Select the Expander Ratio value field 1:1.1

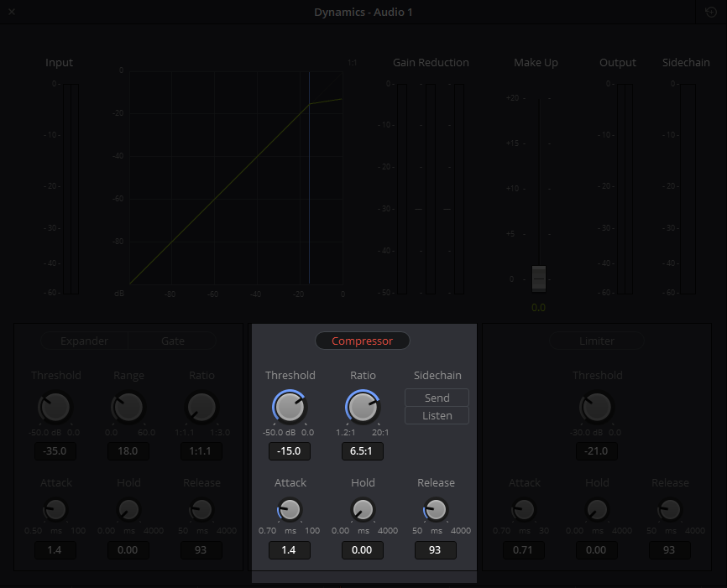pos(201,451)
